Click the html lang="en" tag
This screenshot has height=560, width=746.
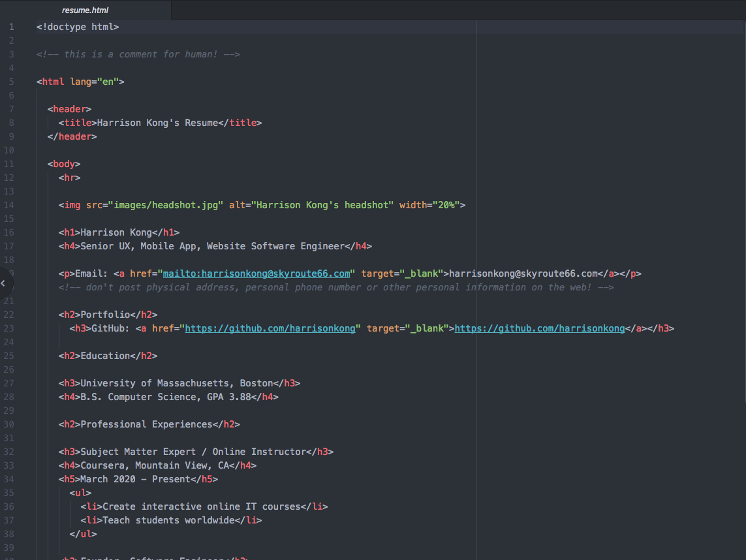80,82
